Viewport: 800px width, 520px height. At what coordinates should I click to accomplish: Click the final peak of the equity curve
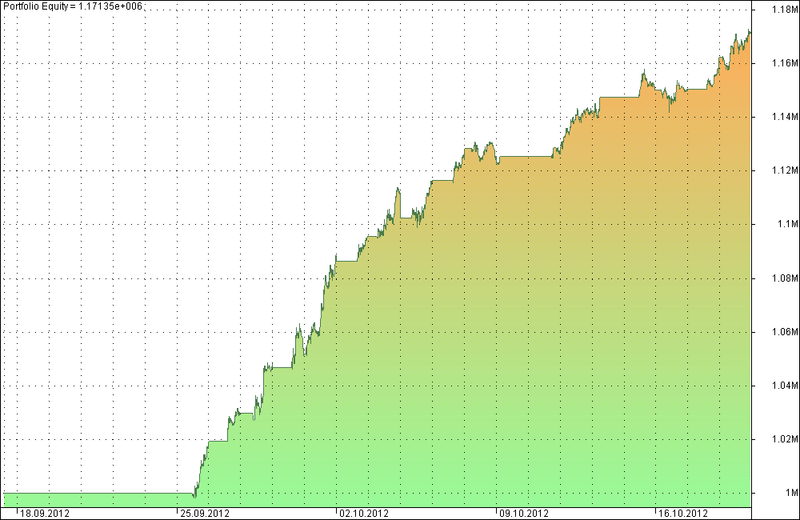click(x=750, y=32)
